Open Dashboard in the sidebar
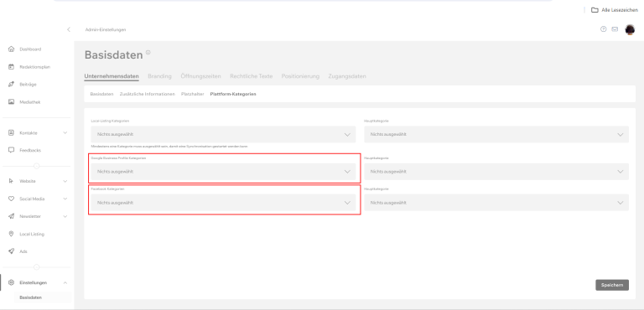 pos(30,49)
